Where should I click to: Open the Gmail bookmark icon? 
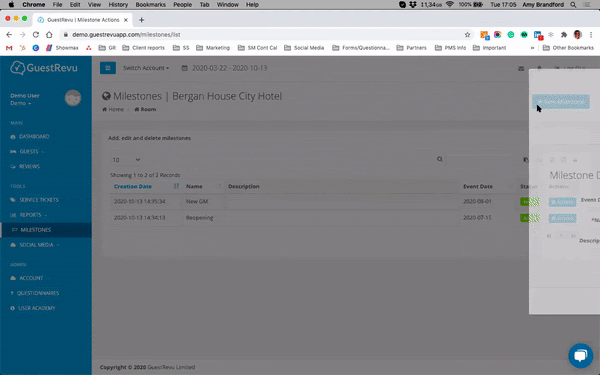[9, 48]
